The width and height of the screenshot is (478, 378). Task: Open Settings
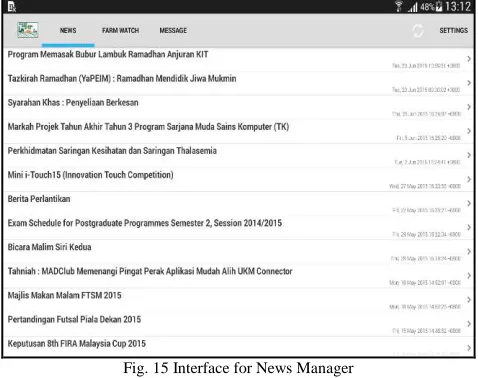[x=453, y=30]
